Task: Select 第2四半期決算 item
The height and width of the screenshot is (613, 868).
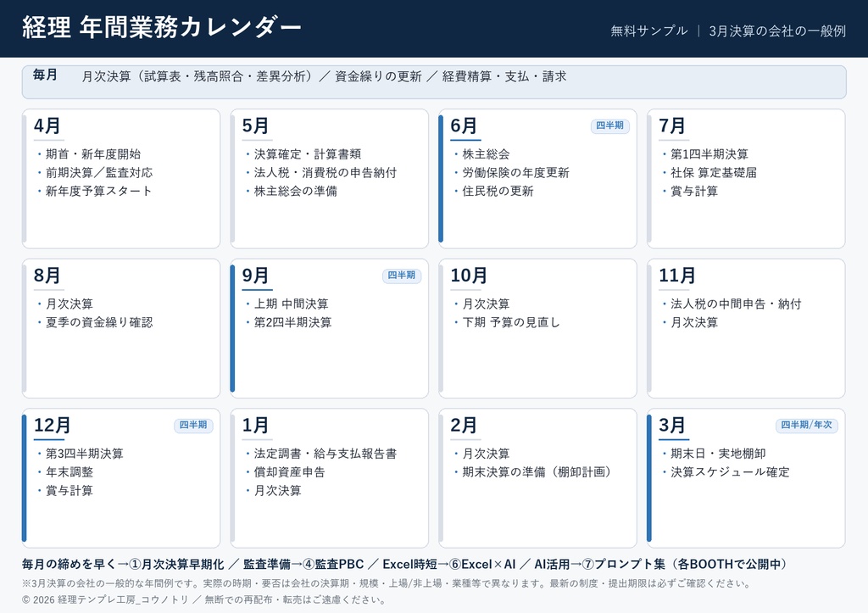Action: [x=292, y=321]
